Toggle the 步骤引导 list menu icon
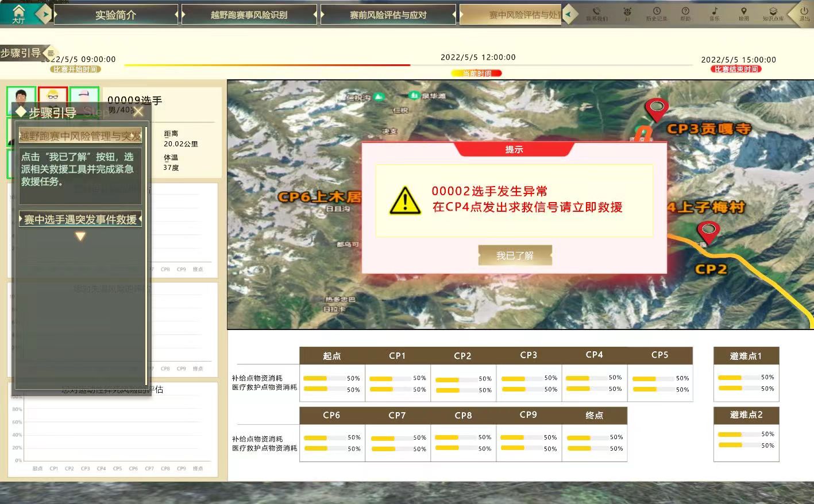 (x=51, y=53)
